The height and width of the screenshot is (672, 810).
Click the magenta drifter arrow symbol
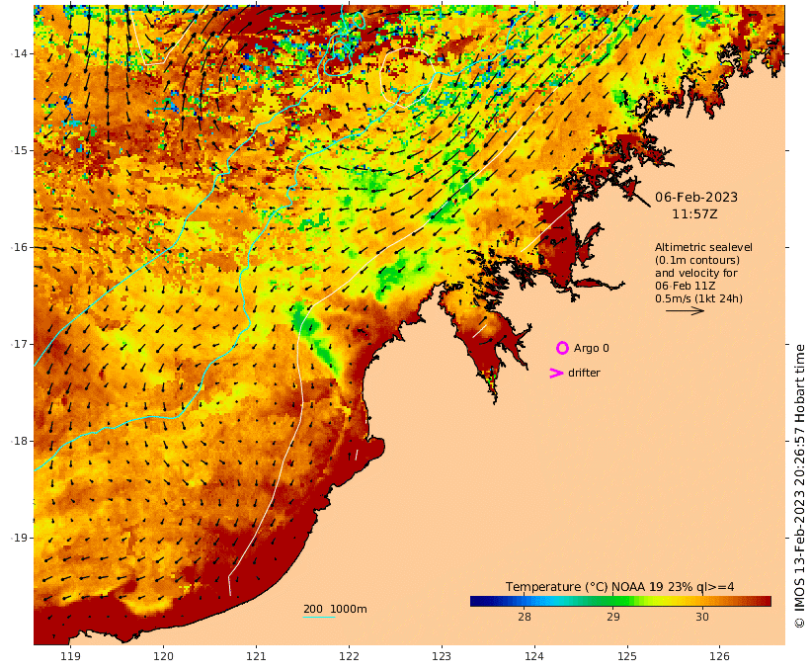point(556,373)
